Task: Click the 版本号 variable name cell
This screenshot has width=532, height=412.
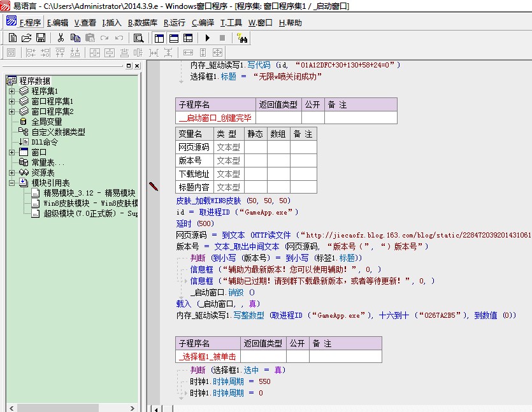Action: (194, 160)
